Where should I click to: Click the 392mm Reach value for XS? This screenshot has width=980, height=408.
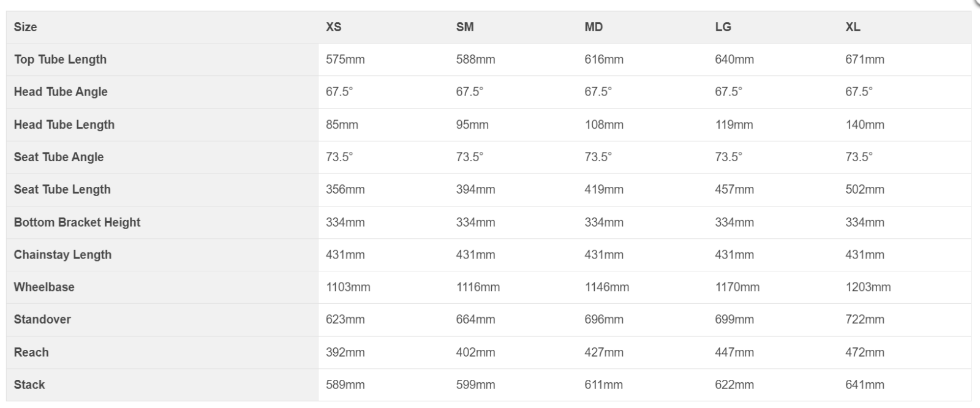pos(345,352)
